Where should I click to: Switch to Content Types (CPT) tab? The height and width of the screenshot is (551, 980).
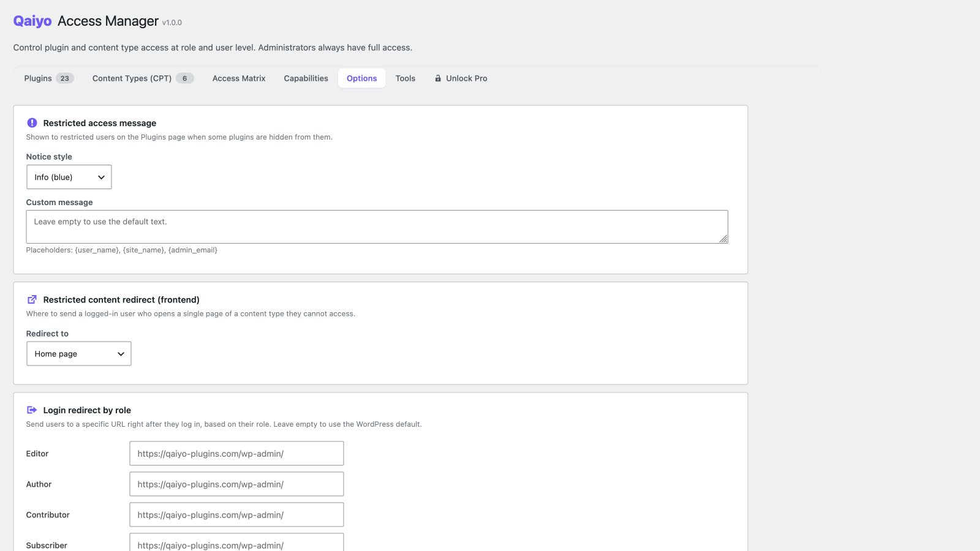point(143,78)
